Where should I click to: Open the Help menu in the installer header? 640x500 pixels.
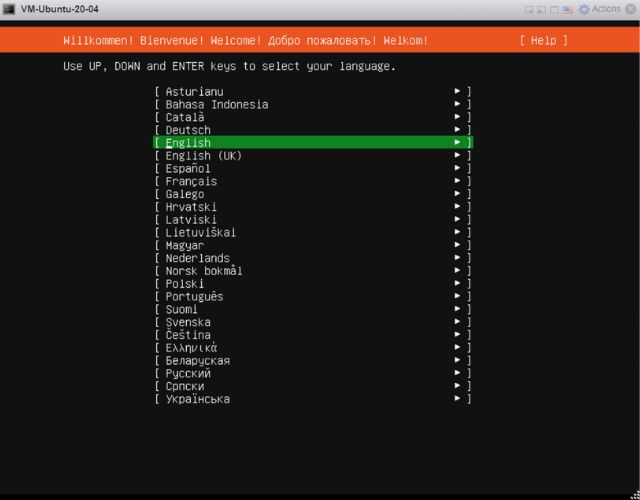pyautogui.click(x=543, y=40)
